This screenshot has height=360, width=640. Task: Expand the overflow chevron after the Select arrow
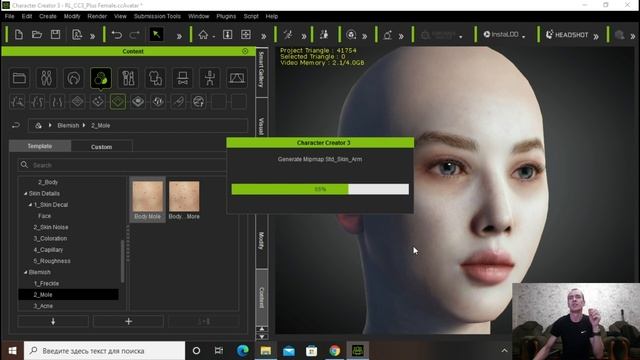[179, 36]
